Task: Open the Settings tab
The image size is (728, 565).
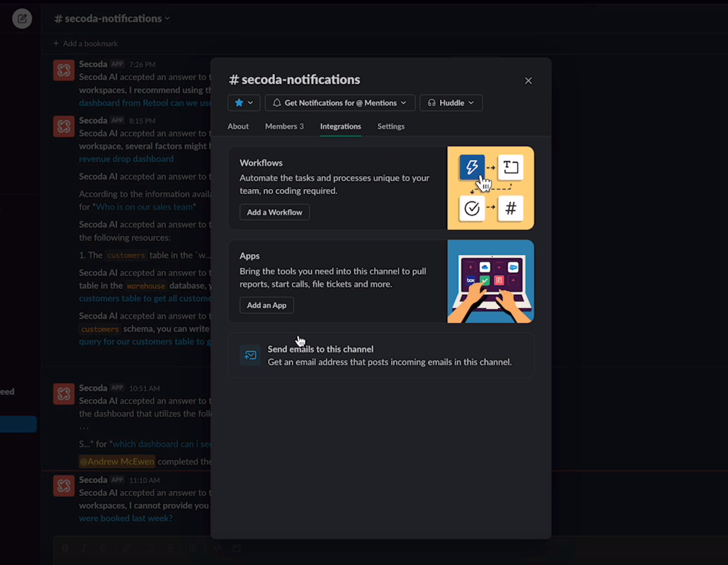Action: click(391, 126)
